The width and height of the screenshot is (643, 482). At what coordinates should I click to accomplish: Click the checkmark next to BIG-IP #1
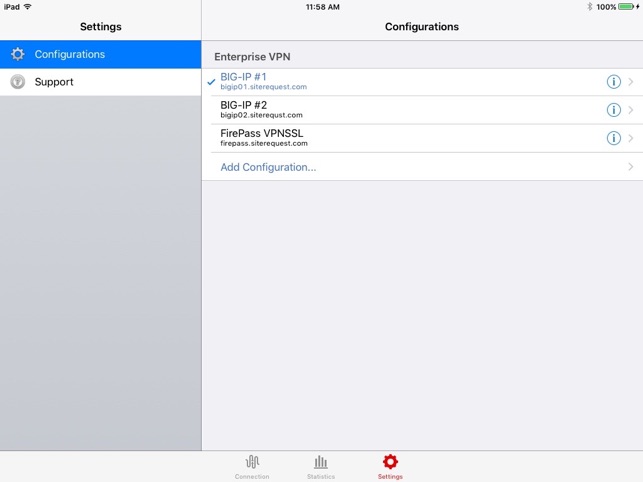pyautogui.click(x=211, y=82)
